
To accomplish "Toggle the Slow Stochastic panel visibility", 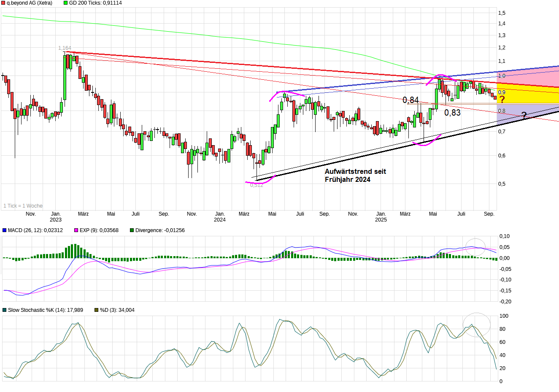I will tap(4, 311).
